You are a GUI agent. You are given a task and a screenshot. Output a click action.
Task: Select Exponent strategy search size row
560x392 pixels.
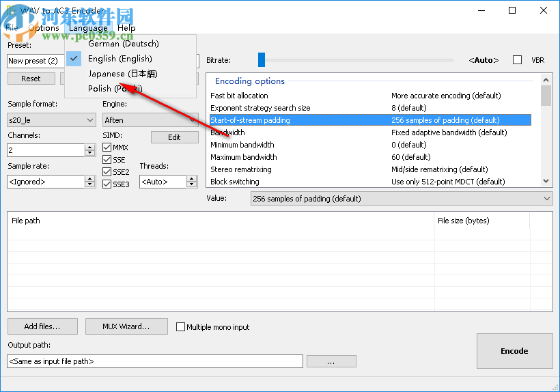tap(370, 108)
